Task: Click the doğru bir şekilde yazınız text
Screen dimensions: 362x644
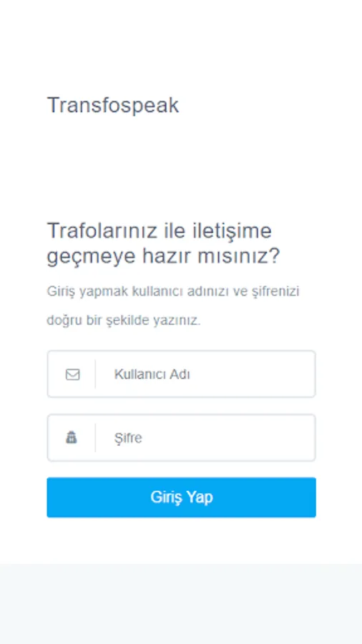Action: tap(124, 321)
